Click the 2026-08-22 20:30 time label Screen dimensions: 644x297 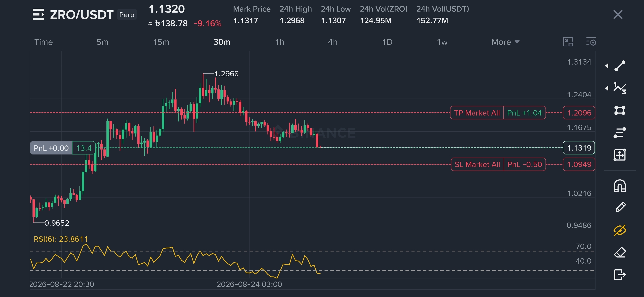click(62, 284)
